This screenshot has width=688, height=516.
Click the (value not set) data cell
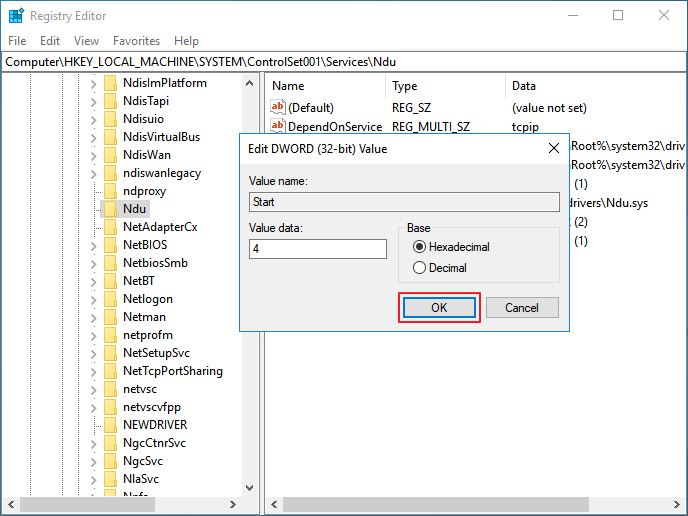(549, 108)
